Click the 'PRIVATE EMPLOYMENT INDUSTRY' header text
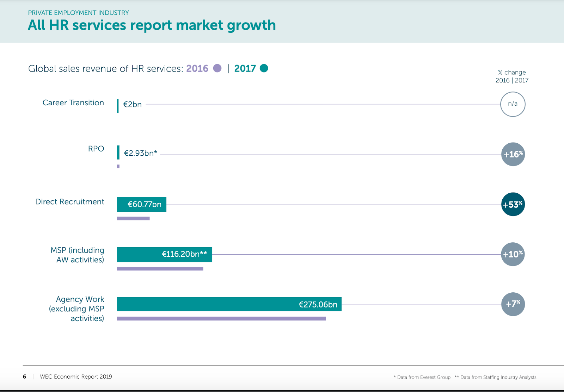Viewport: 564px width, 392px height. point(78,13)
